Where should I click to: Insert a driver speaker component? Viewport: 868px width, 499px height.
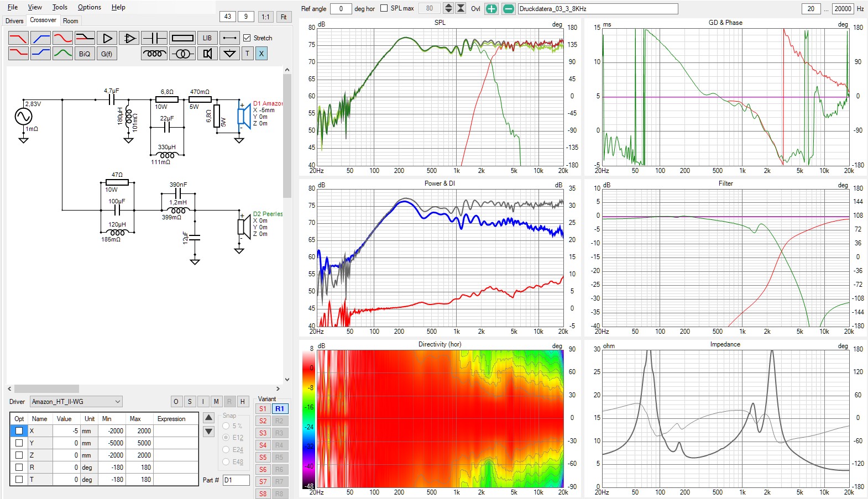[207, 54]
